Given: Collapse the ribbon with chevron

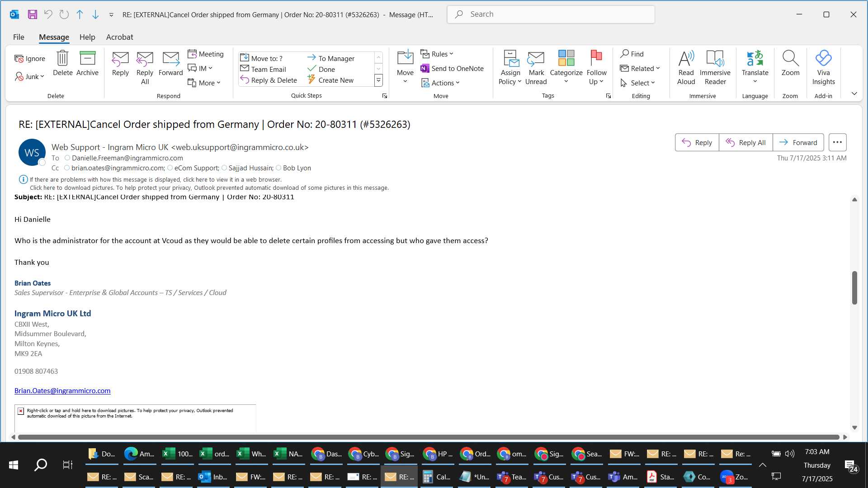Looking at the screenshot, I should pyautogui.click(x=854, y=94).
